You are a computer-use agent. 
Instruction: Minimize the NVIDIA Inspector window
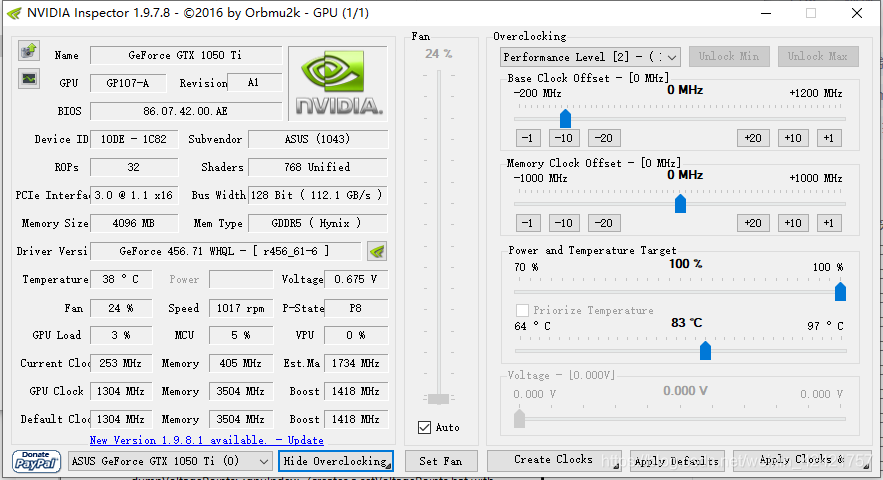766,13
